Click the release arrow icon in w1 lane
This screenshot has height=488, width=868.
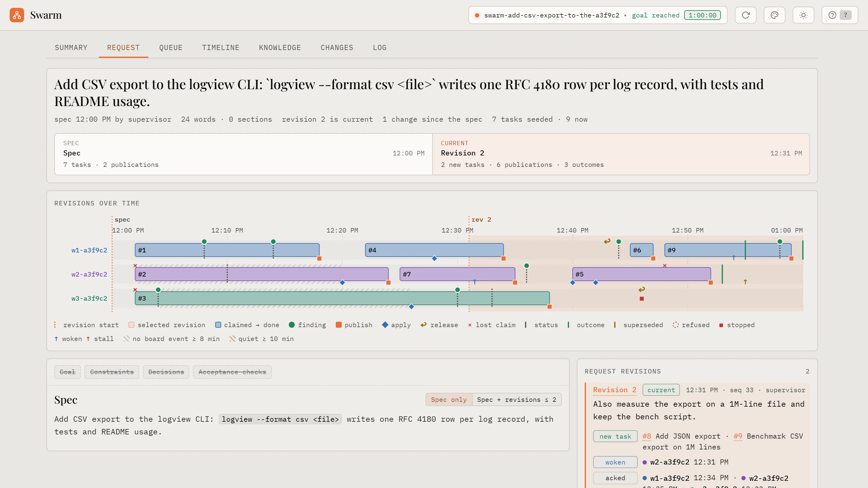(x=607, y=241)
